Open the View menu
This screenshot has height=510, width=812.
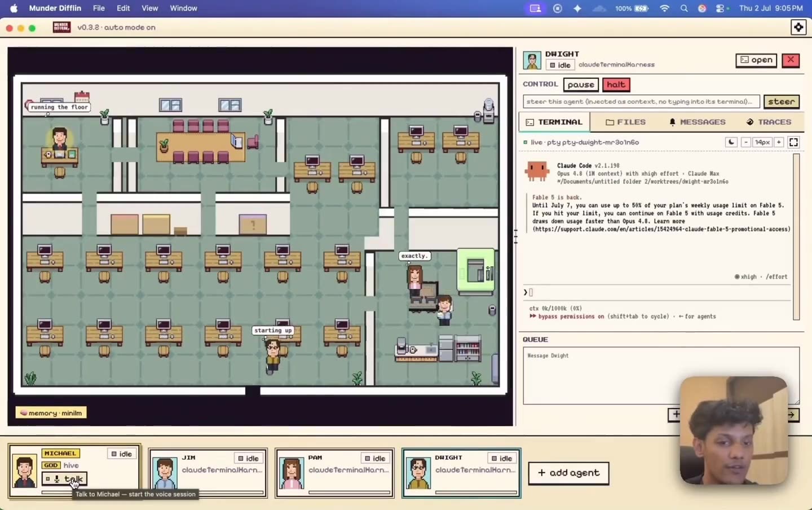149,8
